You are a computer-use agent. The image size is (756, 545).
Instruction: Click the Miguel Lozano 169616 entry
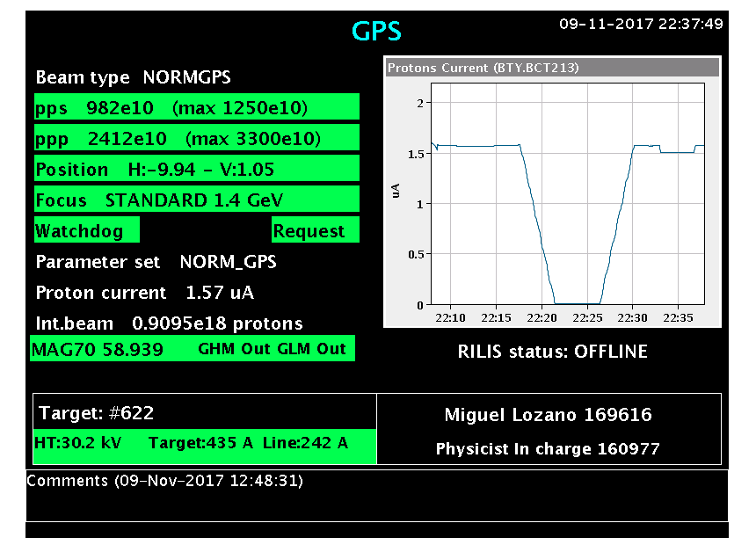coord(550,415)
